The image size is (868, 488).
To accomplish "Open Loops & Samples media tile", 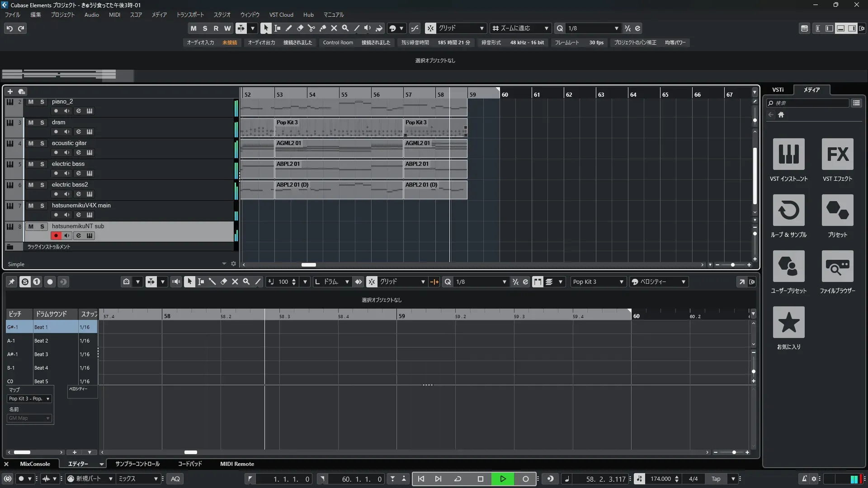I will point(788,210).
